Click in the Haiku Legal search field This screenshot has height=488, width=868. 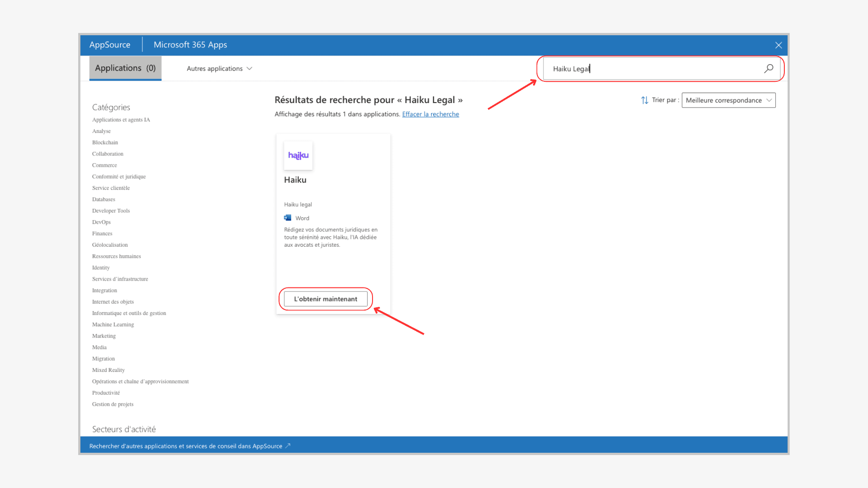coord(651,69)
